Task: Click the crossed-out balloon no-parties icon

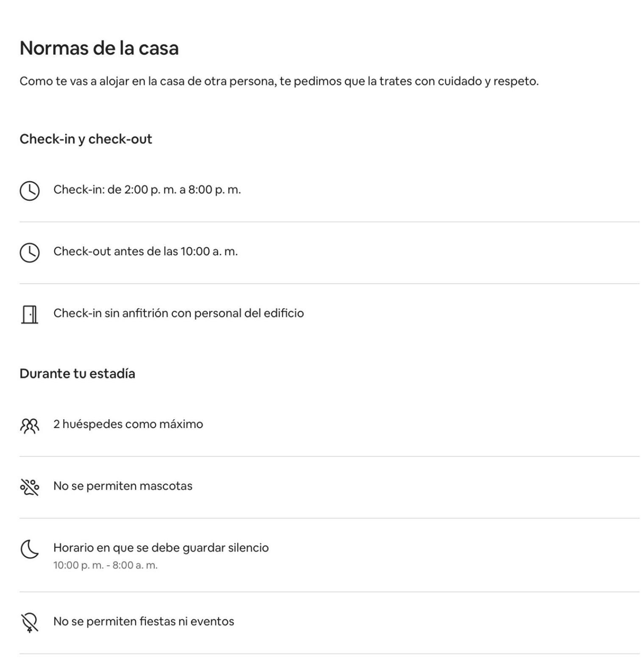Action: (30, 622)
